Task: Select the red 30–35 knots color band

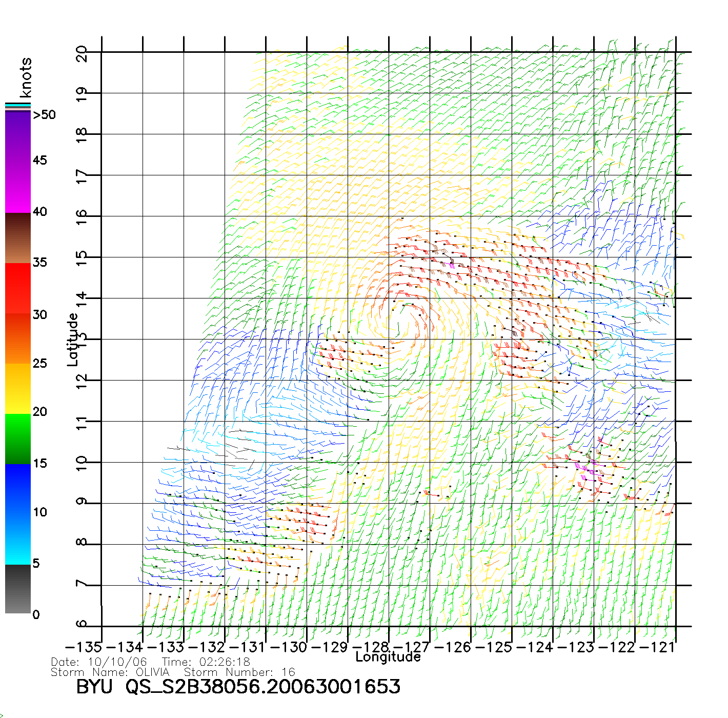Action: [x=18, y=288]
